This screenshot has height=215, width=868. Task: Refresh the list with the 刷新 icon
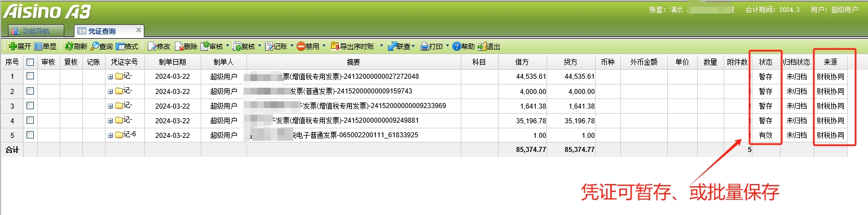(x=69, y=46)
